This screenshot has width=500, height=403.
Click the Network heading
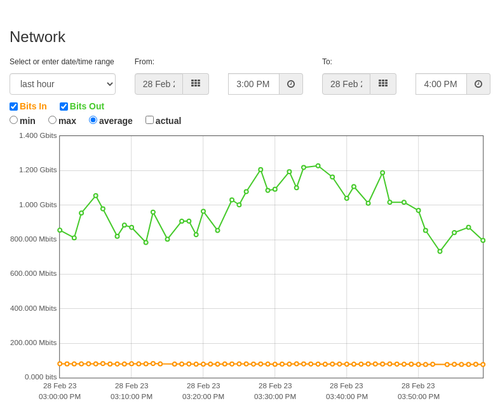pyautogui.click(x=37, y=37)
